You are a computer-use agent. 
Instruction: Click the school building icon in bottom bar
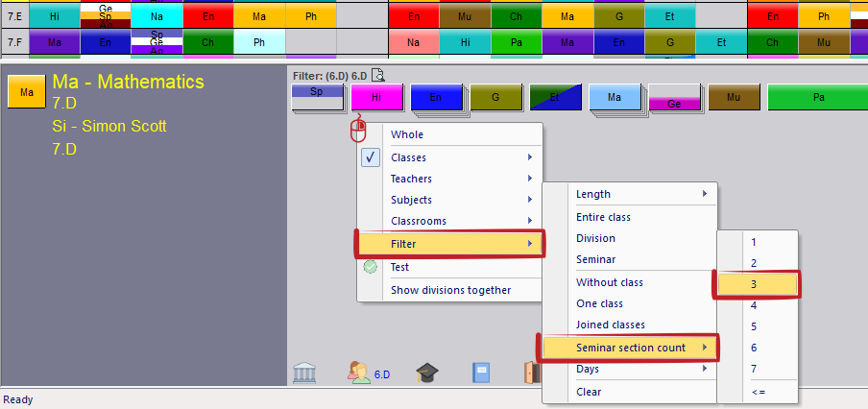tap(304, 373)
